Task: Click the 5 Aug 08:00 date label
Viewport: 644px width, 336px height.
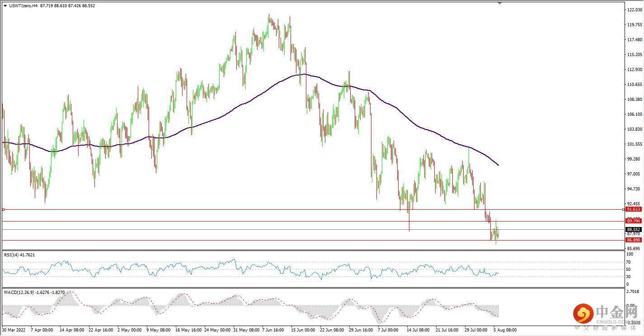Action: pyautogui.click(x=505, y=330)
